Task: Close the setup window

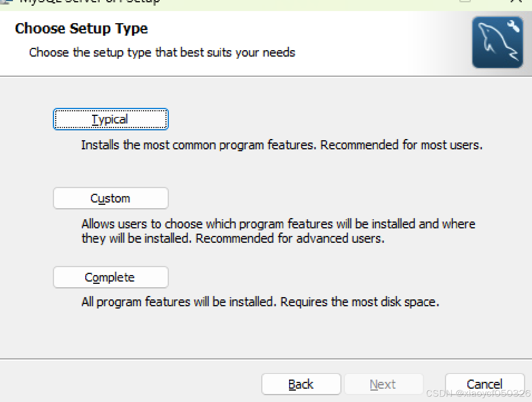Action: click(x=516, y=1)
